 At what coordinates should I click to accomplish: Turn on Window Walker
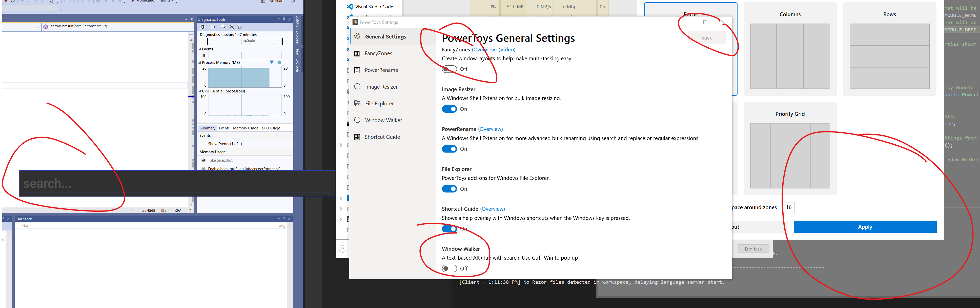point(449,268)
